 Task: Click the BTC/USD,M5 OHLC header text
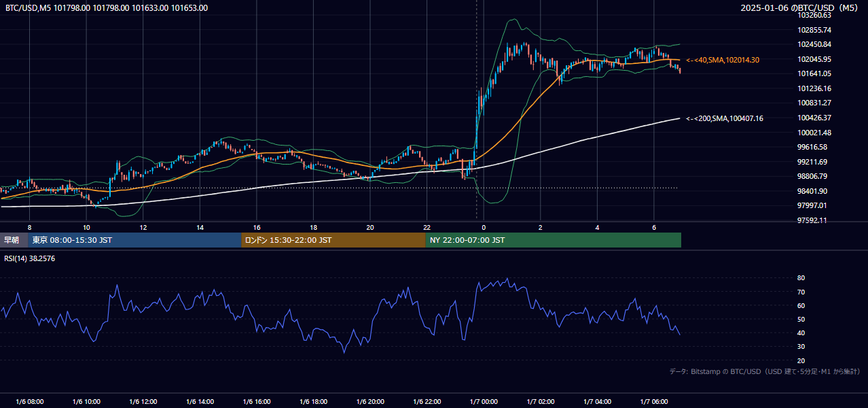107,8
